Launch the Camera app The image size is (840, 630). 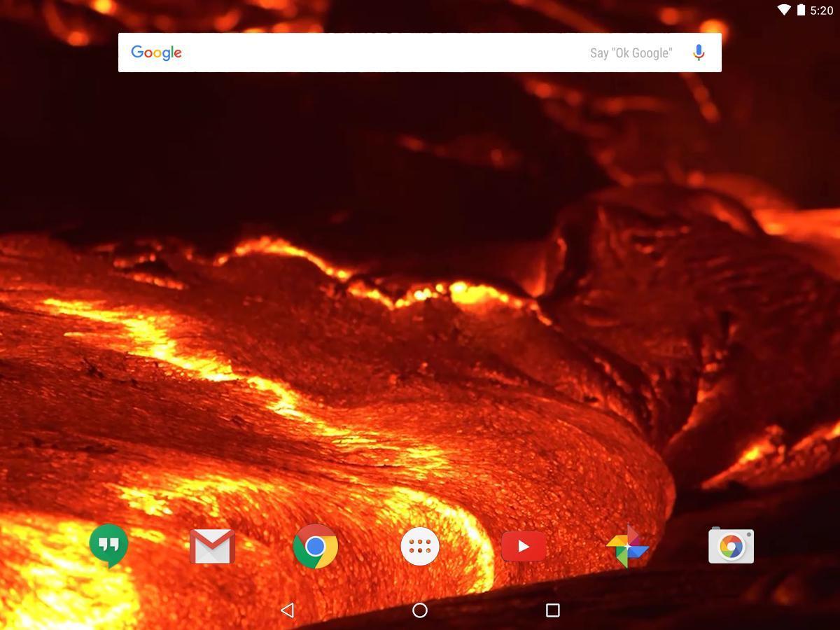[x=731, y=547]
